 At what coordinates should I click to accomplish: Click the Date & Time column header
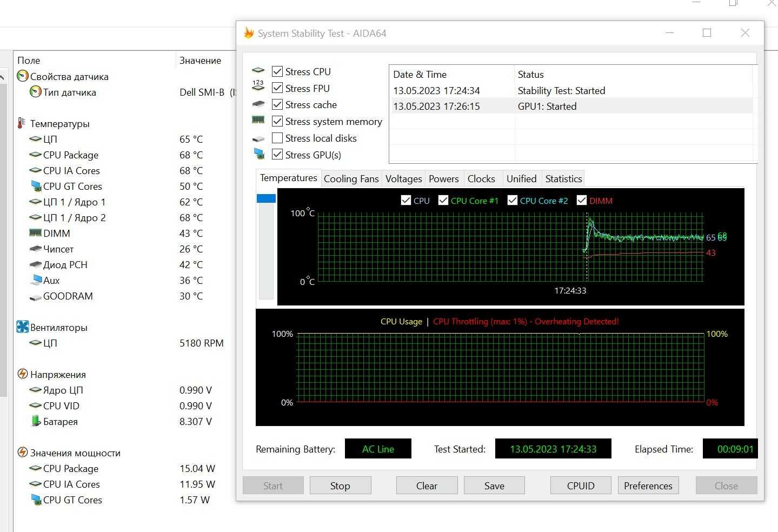click(x=452, y=75)
